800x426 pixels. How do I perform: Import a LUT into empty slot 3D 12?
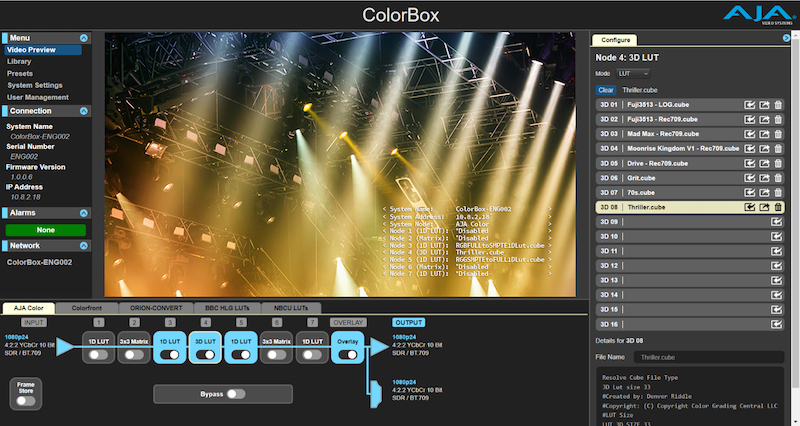click(776, 266)
